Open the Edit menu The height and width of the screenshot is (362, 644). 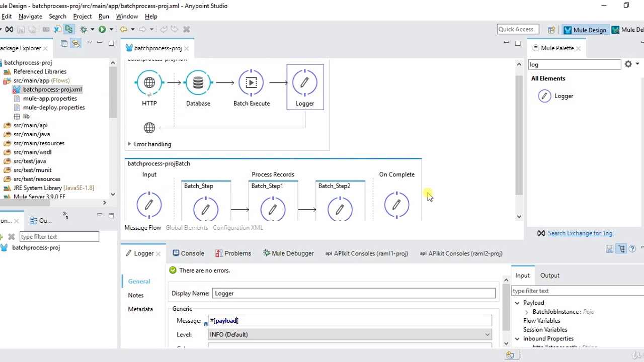7,17
